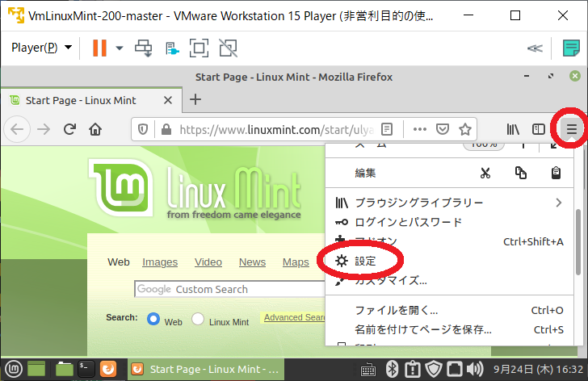This screenshot has height=381, width=588.
Task: Expand ブラウジングライブラリー submenu chevron
Action: click(x=559, y=203)
